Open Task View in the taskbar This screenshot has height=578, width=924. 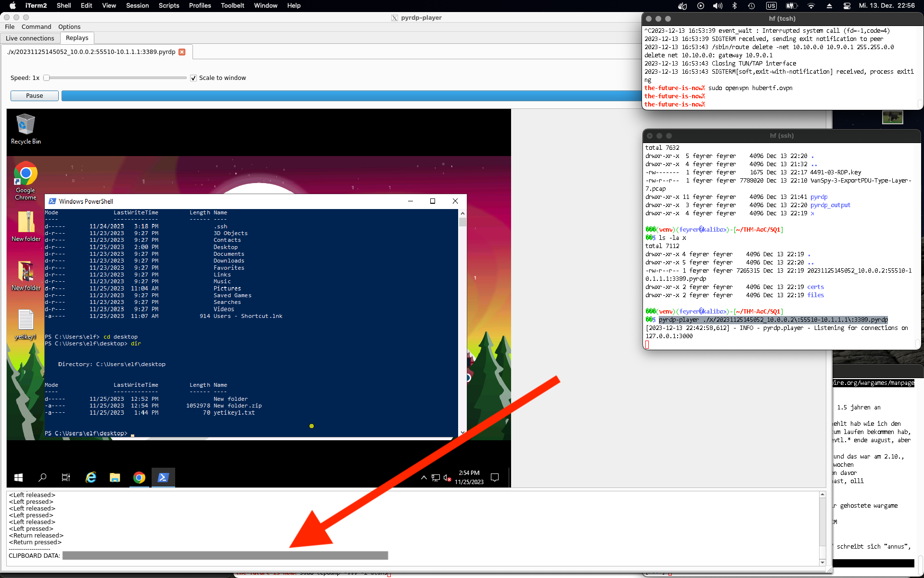pos(66,477)
